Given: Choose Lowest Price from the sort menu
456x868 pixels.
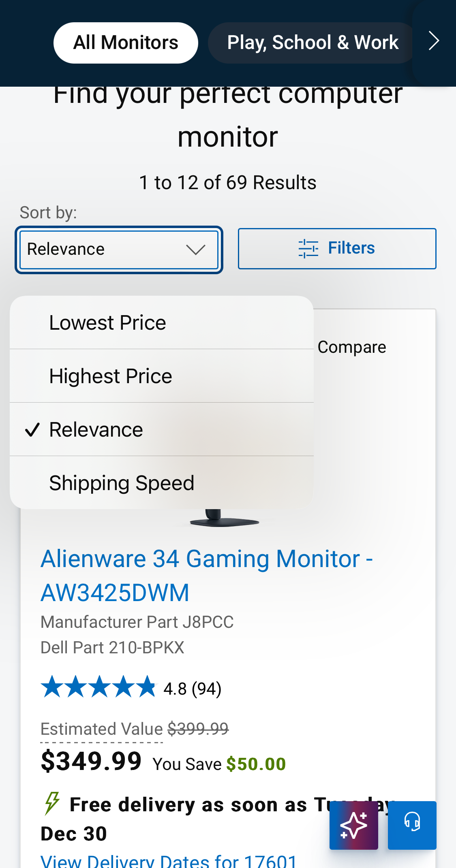Looking at the screenshot, I should click(x=107, y=322).
